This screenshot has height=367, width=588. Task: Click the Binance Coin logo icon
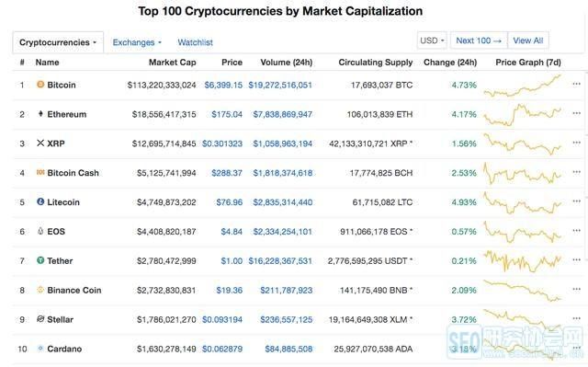pyautogui.click(x=40, y=290)
